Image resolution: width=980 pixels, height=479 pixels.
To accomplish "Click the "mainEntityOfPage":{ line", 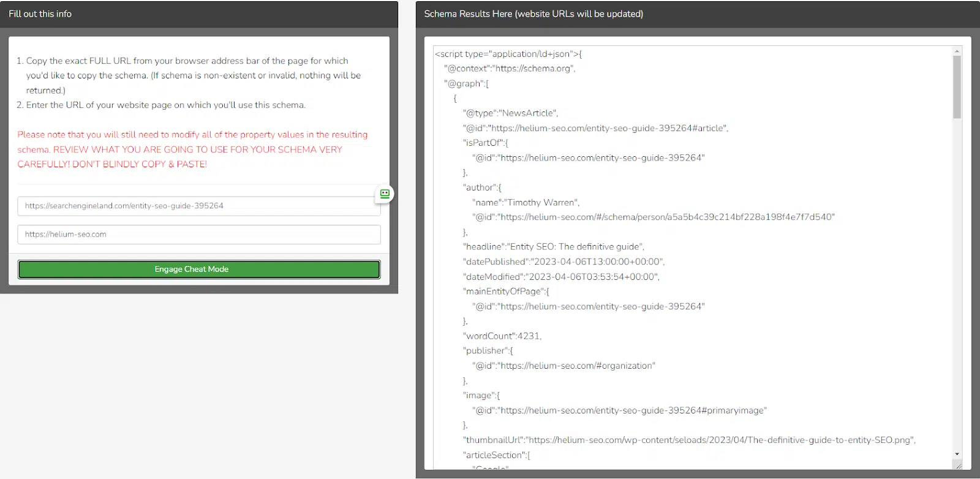I will (506, 292).
